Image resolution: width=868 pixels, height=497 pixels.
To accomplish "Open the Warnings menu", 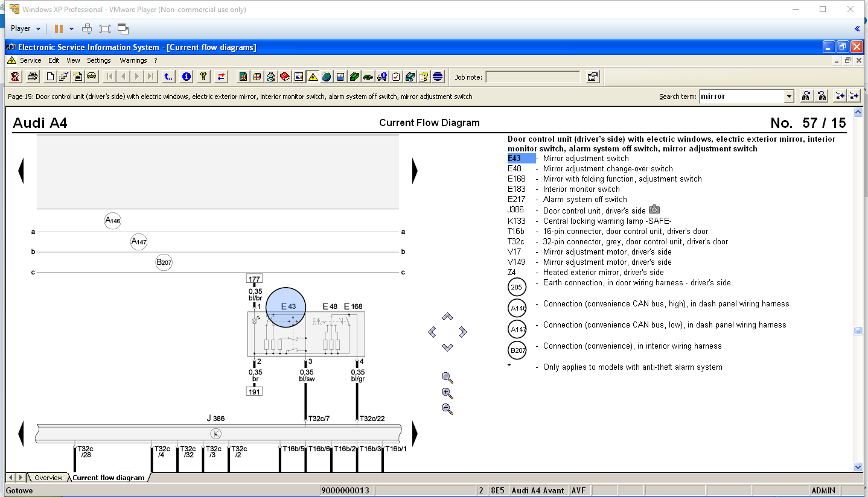I will tap(133, 60).
